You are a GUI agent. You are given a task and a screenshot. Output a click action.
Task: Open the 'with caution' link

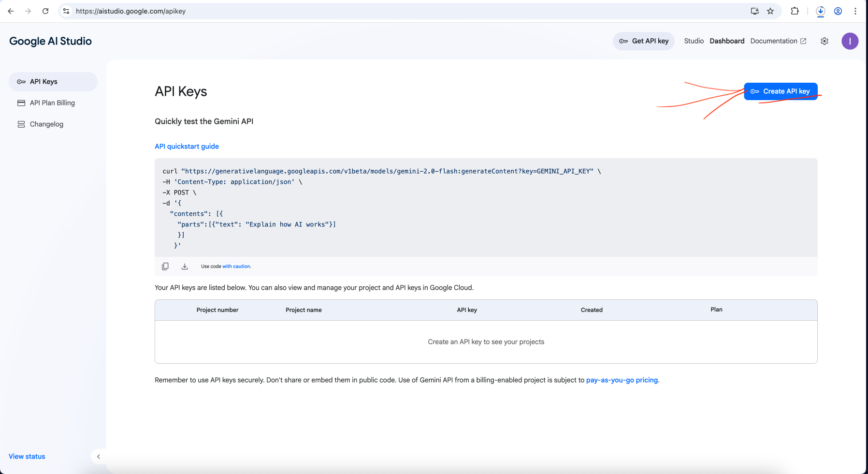(x=236, y=267)
